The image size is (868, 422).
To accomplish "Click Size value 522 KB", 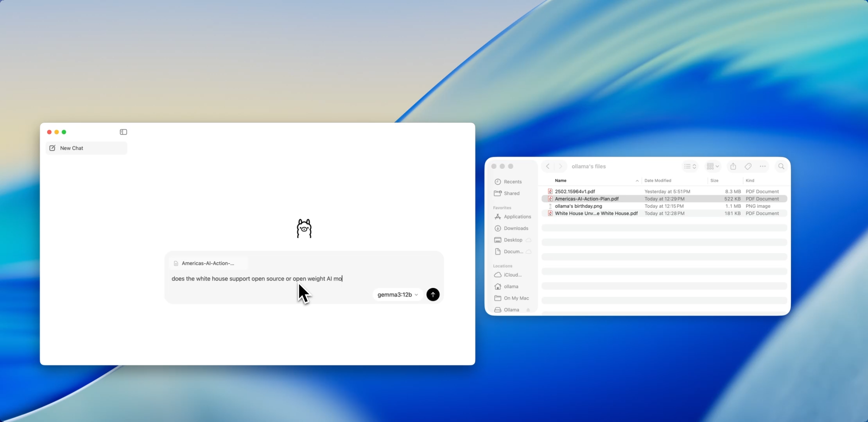I will [732, 199].
